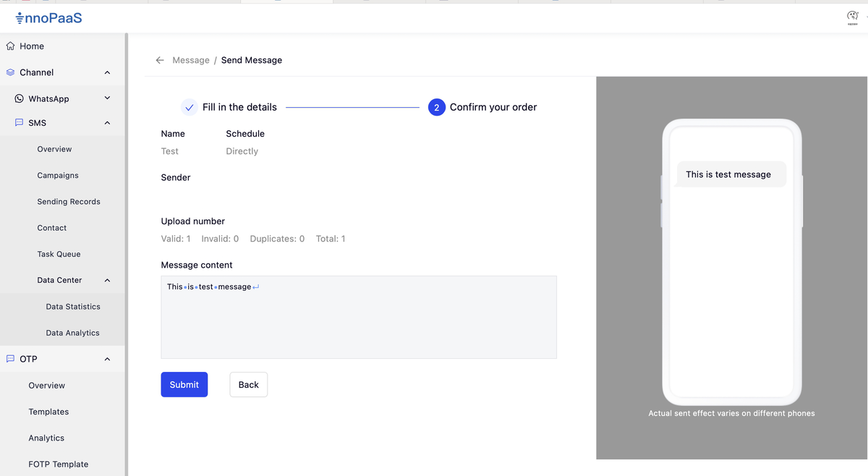This screenshot has height=476, width=868.
Task: Expand the WhatsApp submenu chevron
Action: coord(107,98)
